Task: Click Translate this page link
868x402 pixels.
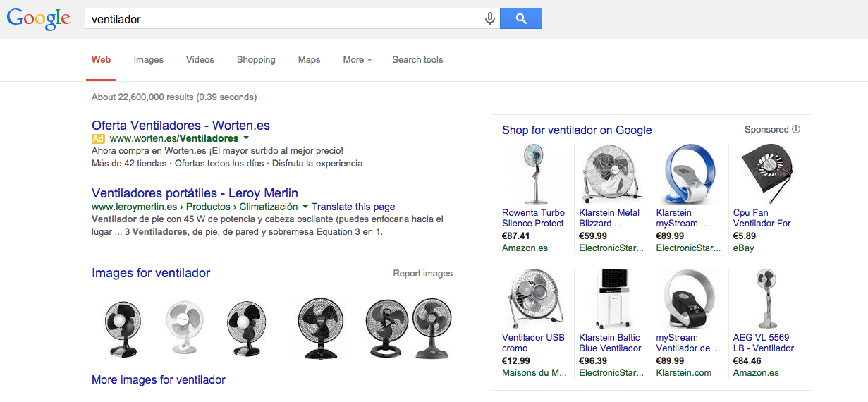Action: tap(353, 207)
